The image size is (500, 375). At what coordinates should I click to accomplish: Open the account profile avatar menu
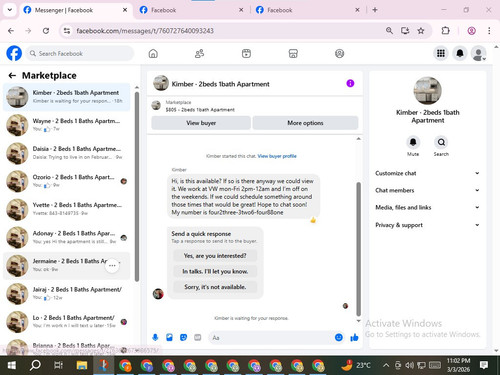pos(478,53)
